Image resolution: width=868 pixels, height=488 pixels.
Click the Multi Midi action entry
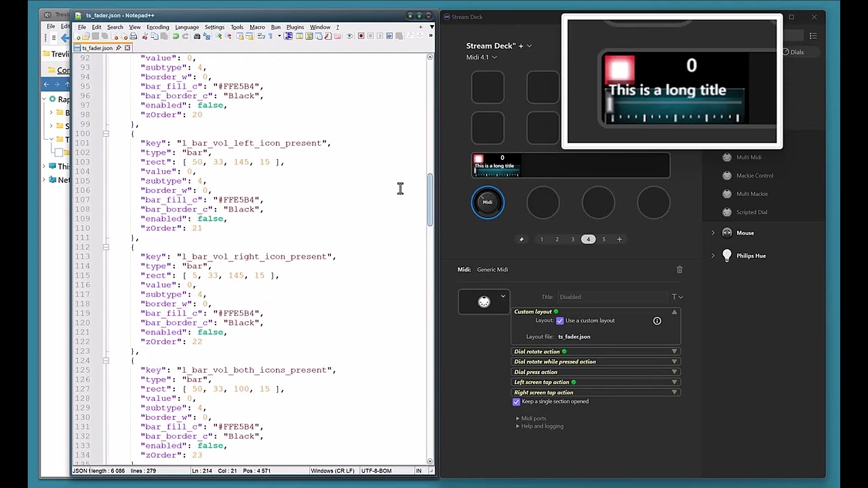[x=749, y=157]
